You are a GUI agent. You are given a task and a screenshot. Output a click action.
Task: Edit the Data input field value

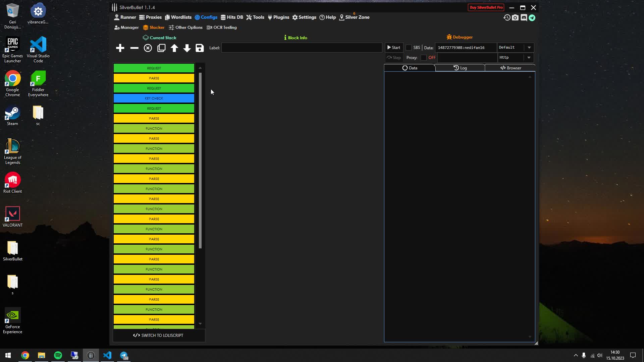coord(466,48)
